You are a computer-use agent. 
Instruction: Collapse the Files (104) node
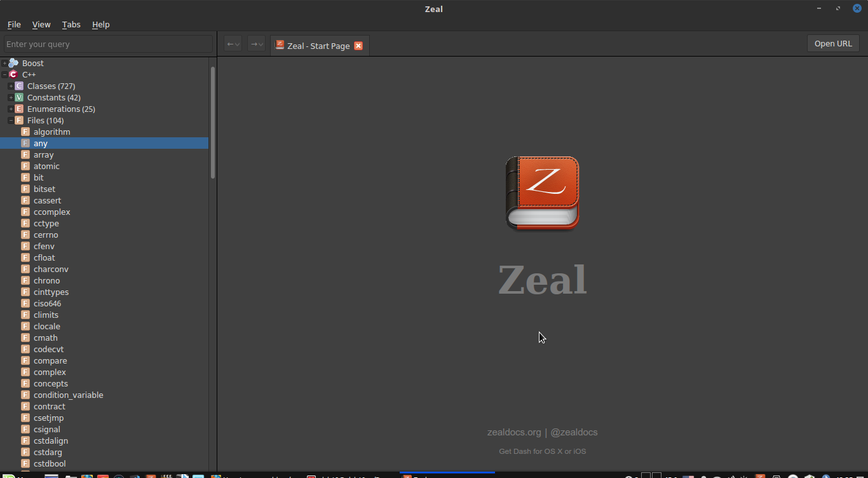coord(11,120)
